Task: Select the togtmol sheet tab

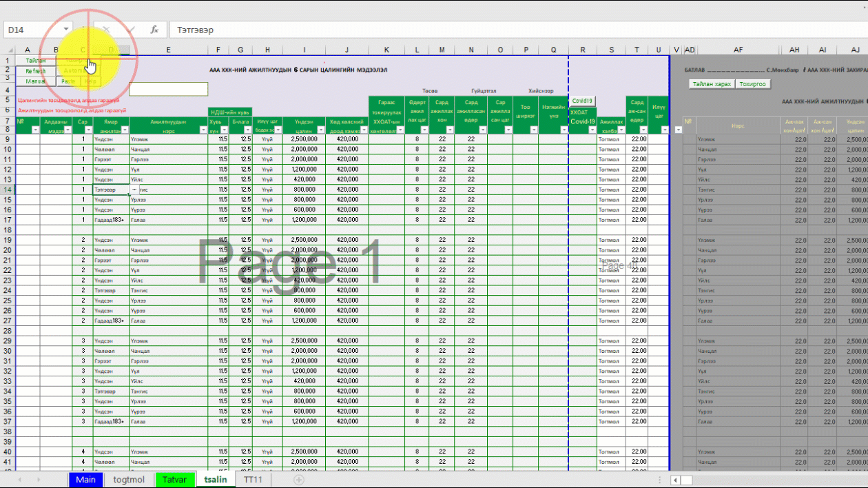Action: pyautogui.click(x=129, y=480)
